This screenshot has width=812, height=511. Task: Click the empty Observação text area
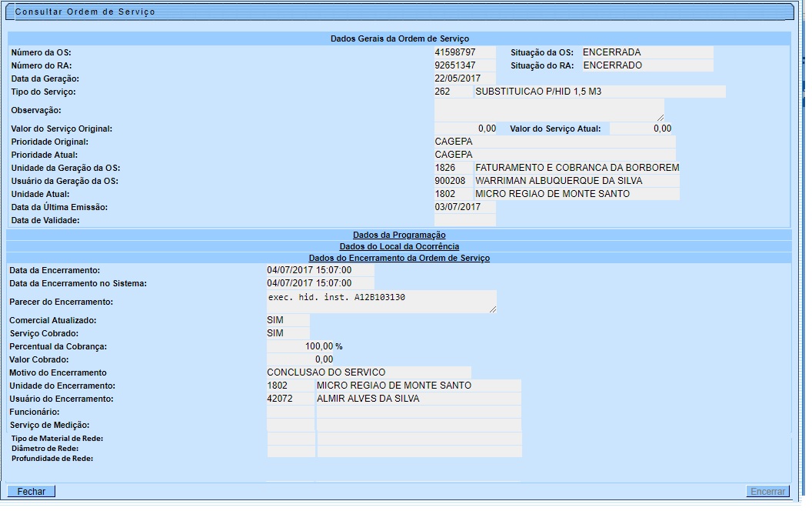[x=547, y=109]
